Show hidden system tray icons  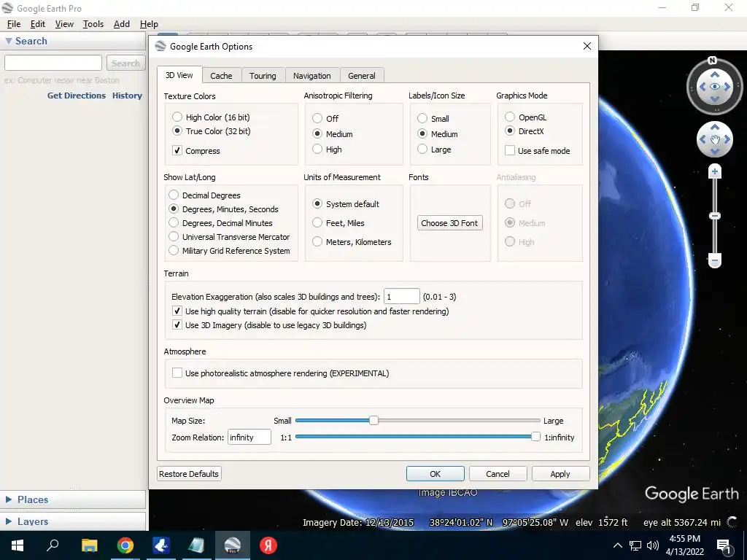click(617, 545)
